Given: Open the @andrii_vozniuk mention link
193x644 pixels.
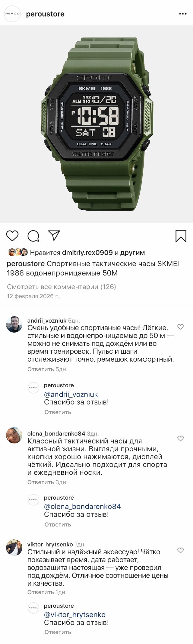Looking at the screenshot, I should (x=71, y=394).
